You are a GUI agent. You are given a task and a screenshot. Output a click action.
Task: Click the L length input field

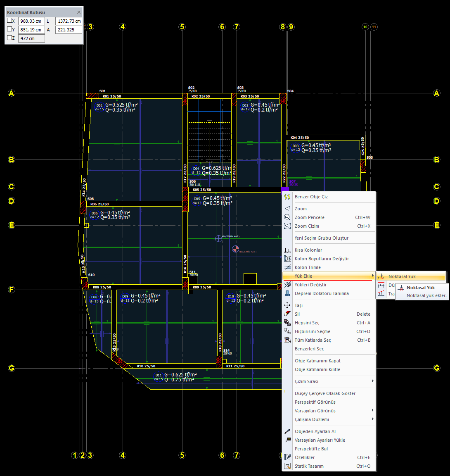69,21
